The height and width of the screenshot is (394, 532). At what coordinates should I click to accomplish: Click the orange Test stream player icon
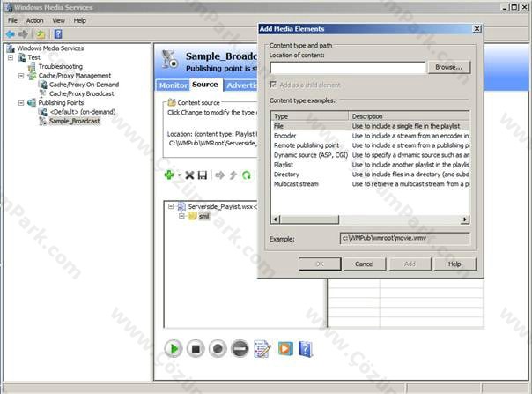285,348
